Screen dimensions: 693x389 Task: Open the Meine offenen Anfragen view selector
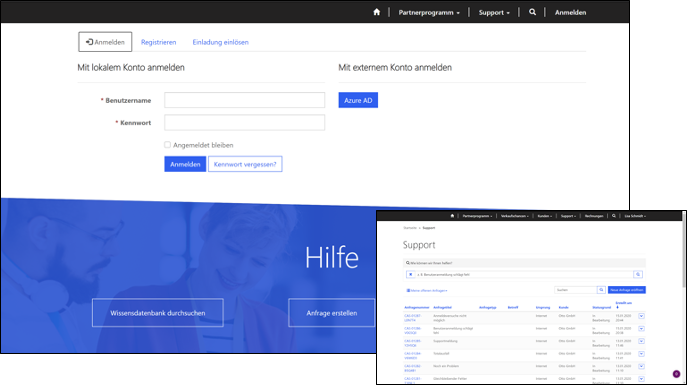(427, 290)
